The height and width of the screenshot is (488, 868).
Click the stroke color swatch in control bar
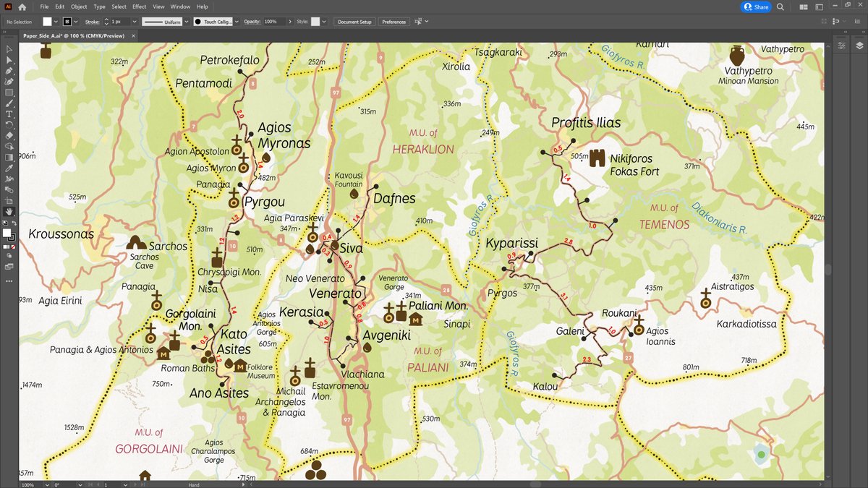(x=67, y=22)
